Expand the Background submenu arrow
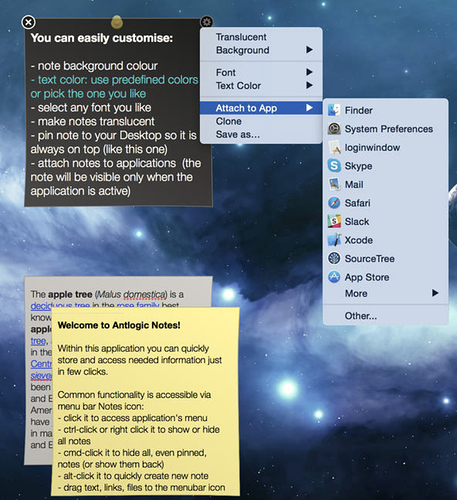The image size is (457, 500). (309, 50)
